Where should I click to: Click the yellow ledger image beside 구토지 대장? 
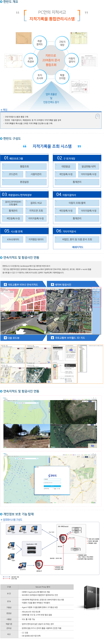[79, 38]
